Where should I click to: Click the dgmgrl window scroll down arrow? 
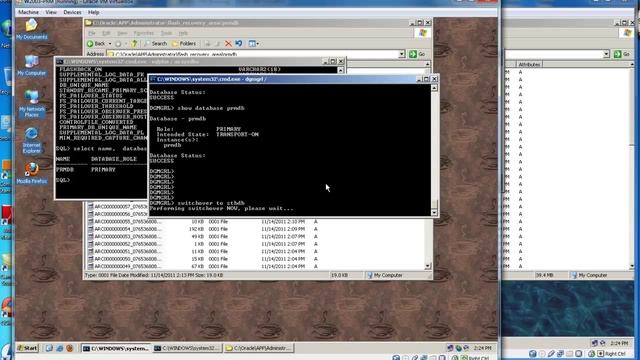[434, 212]
